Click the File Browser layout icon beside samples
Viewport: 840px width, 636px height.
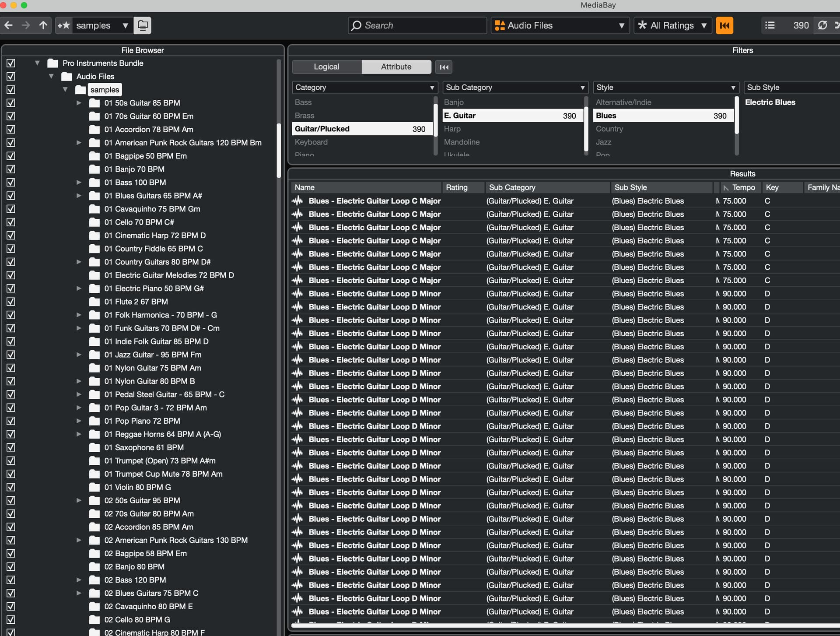point(143,25)
